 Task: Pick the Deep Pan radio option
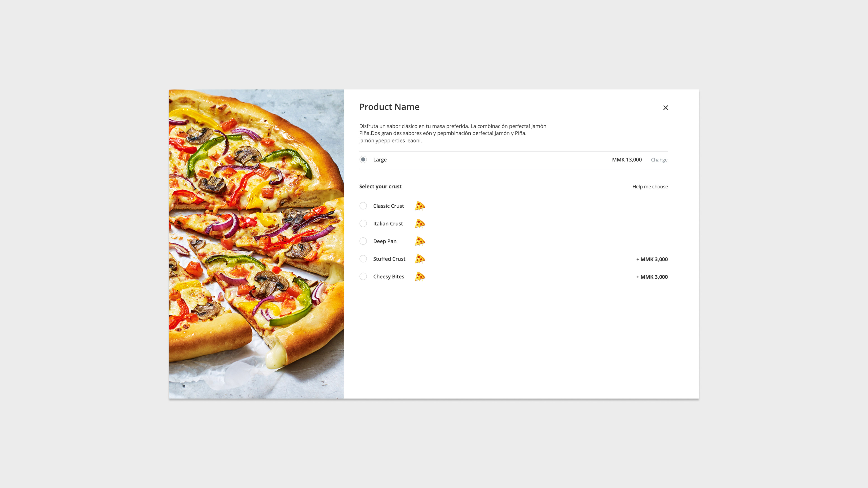[363, 241]
